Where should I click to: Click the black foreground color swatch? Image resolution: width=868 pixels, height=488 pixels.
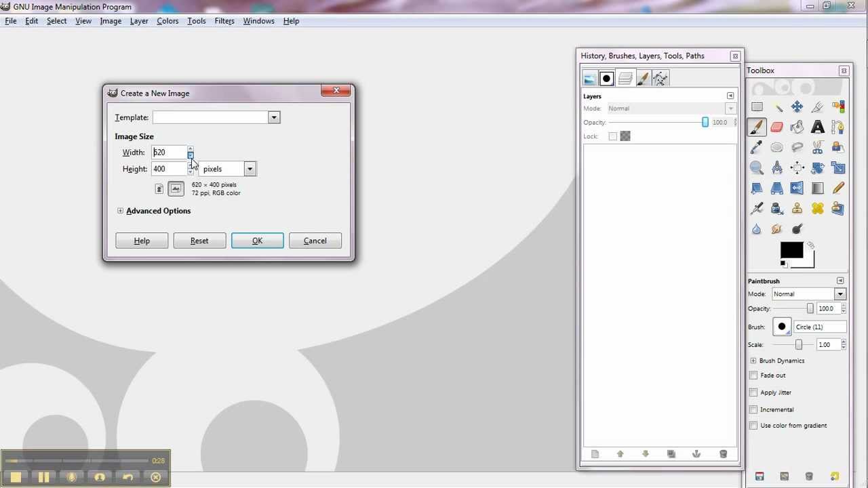791,250
